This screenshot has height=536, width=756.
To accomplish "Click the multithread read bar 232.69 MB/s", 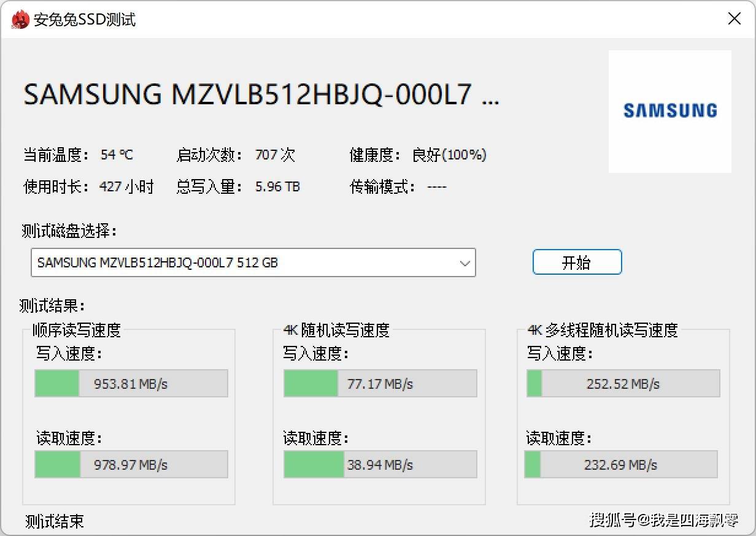I will coord(621,464).
